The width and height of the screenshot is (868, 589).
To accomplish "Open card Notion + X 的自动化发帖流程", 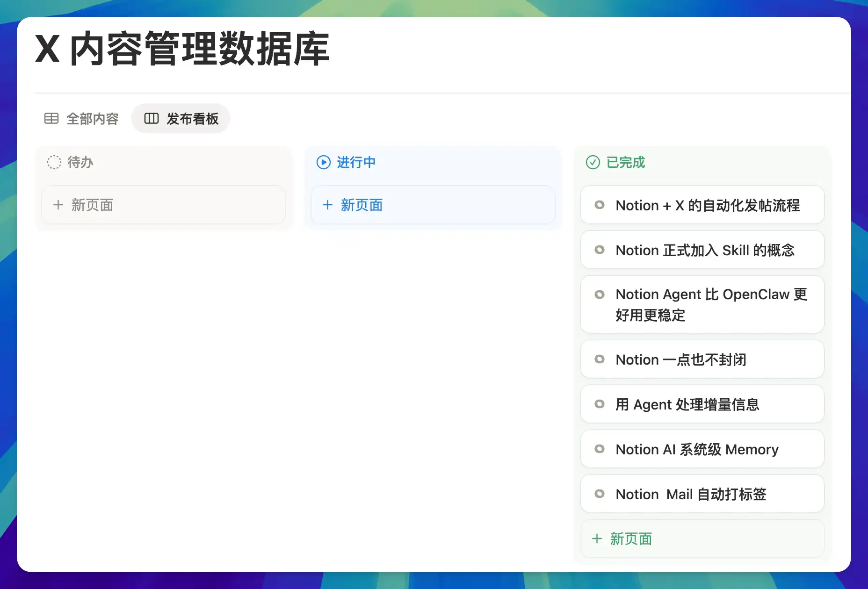I will tap(707, 205).
